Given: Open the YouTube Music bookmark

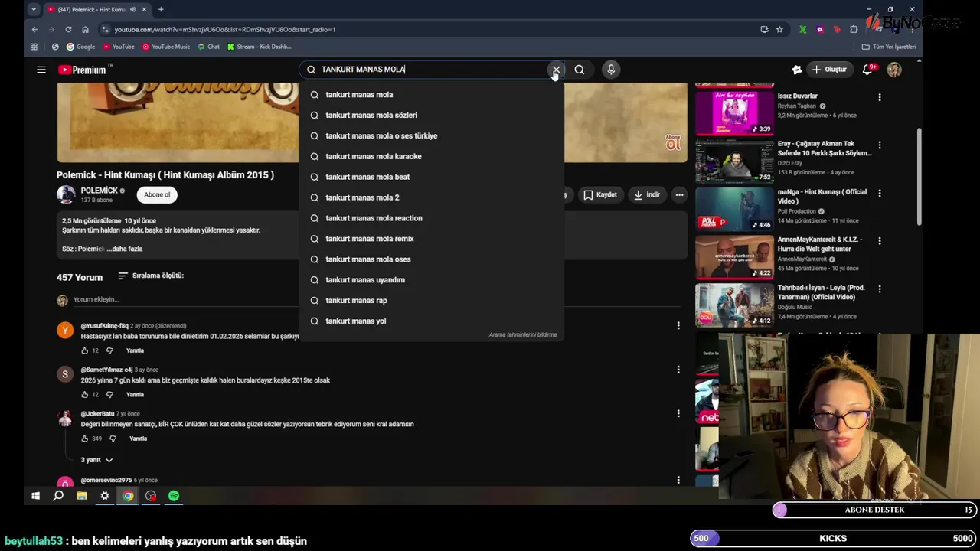Looking at the screenshot, I should (x=165, y=47).
